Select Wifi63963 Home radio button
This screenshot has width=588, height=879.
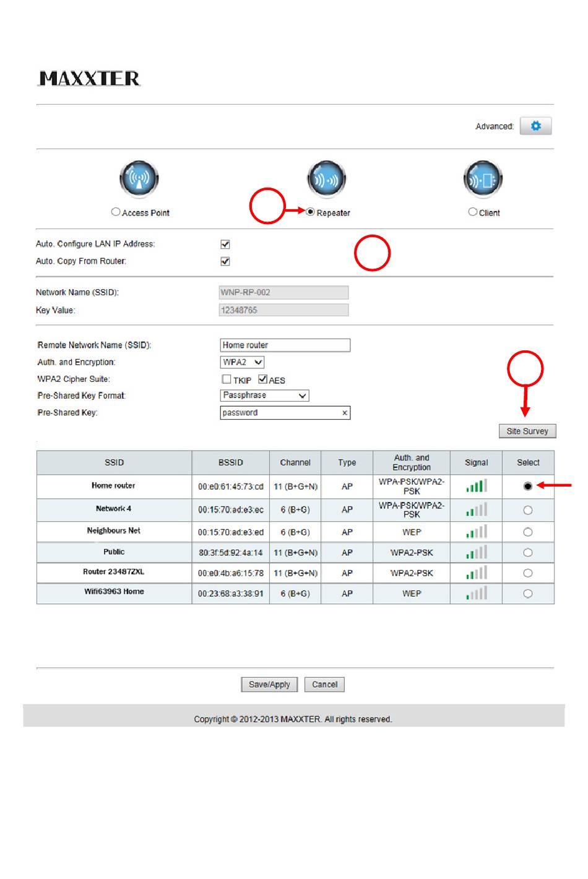[527, 593]
